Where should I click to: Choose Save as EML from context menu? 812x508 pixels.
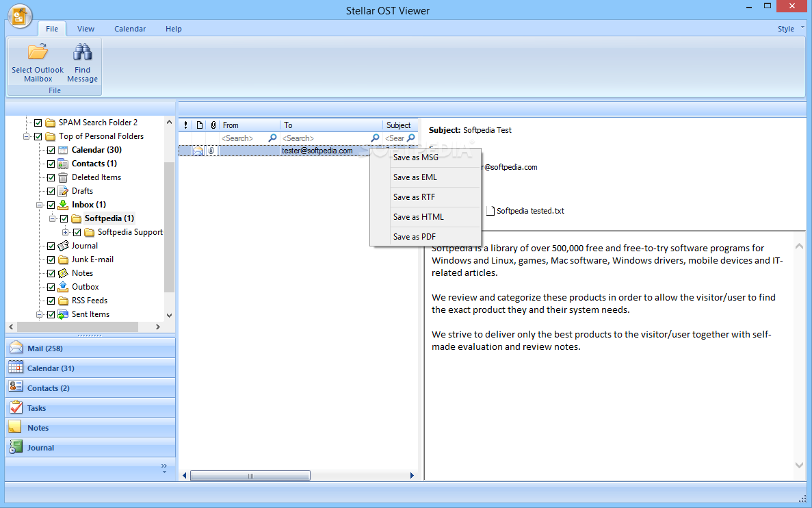425,177
